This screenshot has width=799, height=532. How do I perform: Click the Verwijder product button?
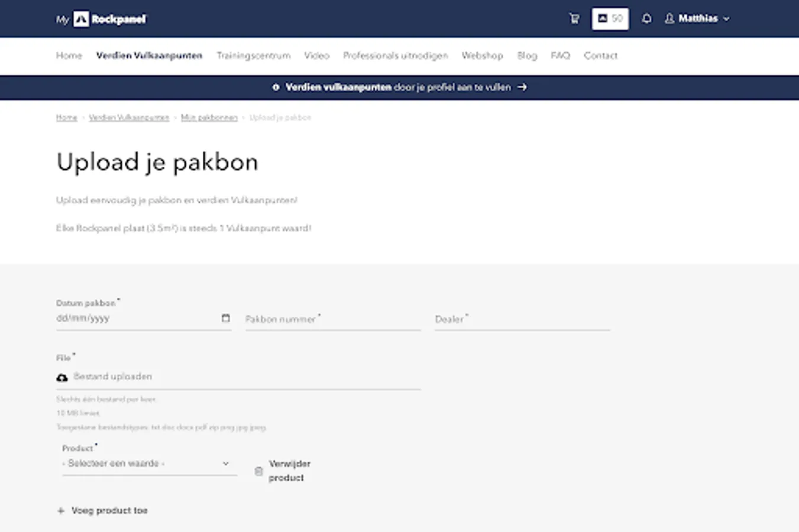pyautogui.click(x=283, y=471)
